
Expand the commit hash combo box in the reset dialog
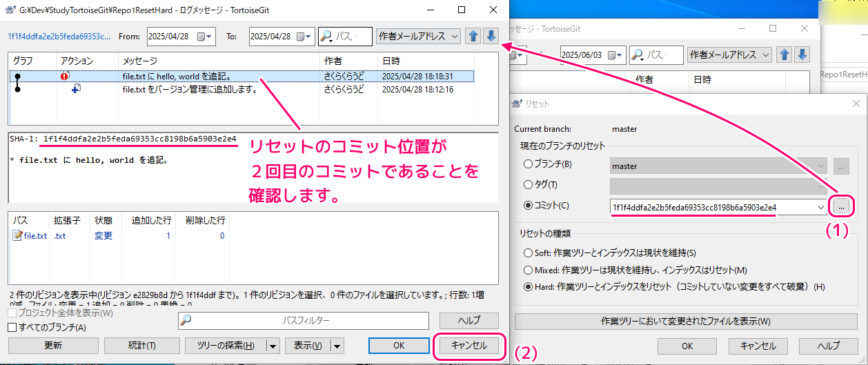(820, 207)
